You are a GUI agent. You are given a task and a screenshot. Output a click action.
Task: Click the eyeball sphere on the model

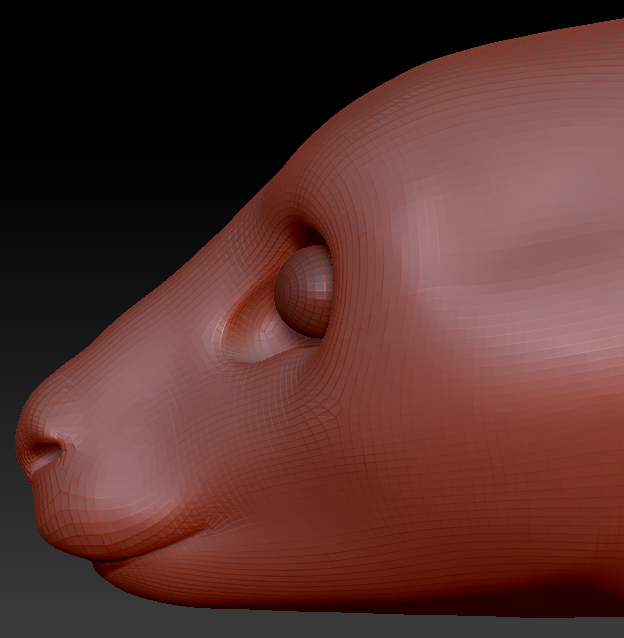click(x=303, y=291)
